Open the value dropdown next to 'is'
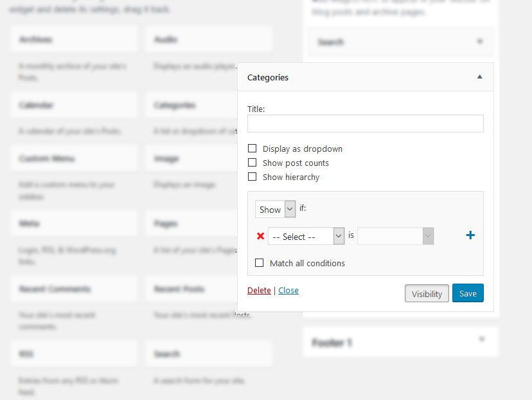 pos(395,236)
